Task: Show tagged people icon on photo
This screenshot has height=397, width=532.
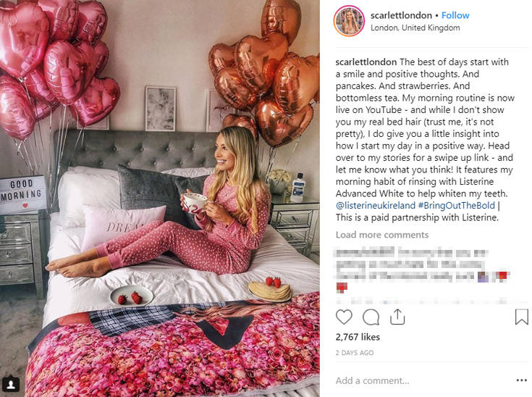Action: point(11,385)
